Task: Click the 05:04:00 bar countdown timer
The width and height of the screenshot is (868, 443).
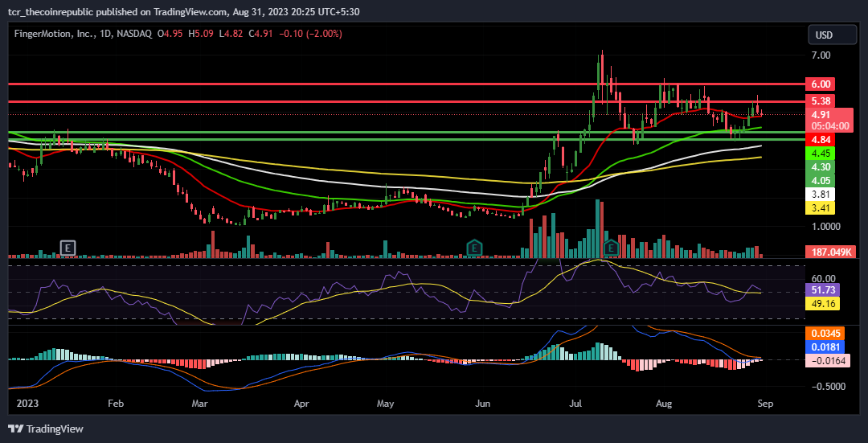Action: [x=829, y=125]
